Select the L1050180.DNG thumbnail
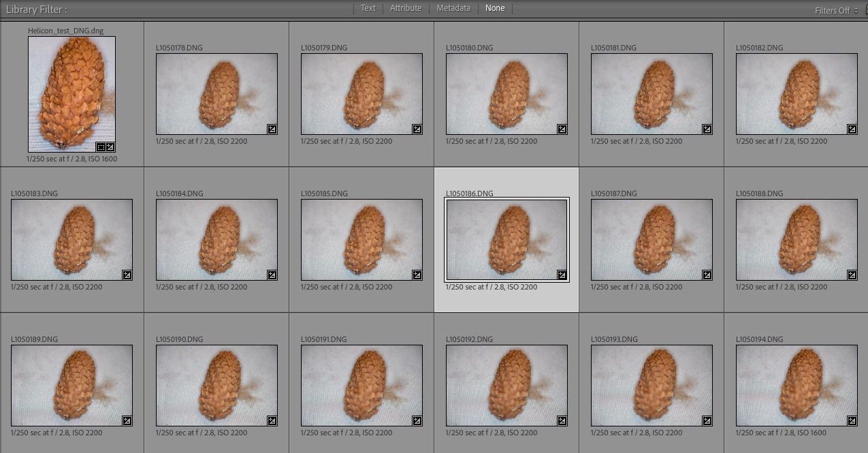The image size is (868, 453). point(507,94)
